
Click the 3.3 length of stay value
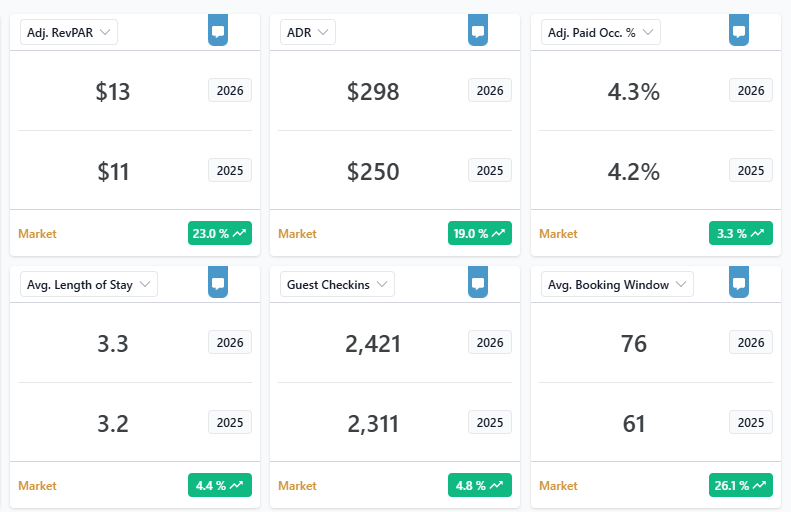pyautogui.click(x=113, y=344)
